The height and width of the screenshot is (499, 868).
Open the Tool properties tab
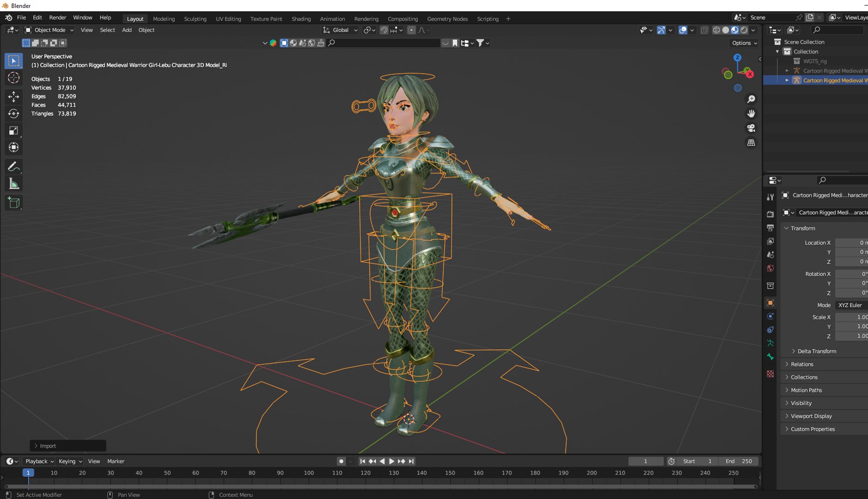(770, 197)
